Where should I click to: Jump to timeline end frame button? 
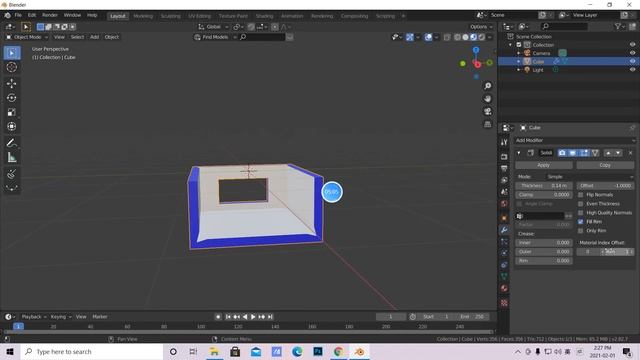[270, 317]
